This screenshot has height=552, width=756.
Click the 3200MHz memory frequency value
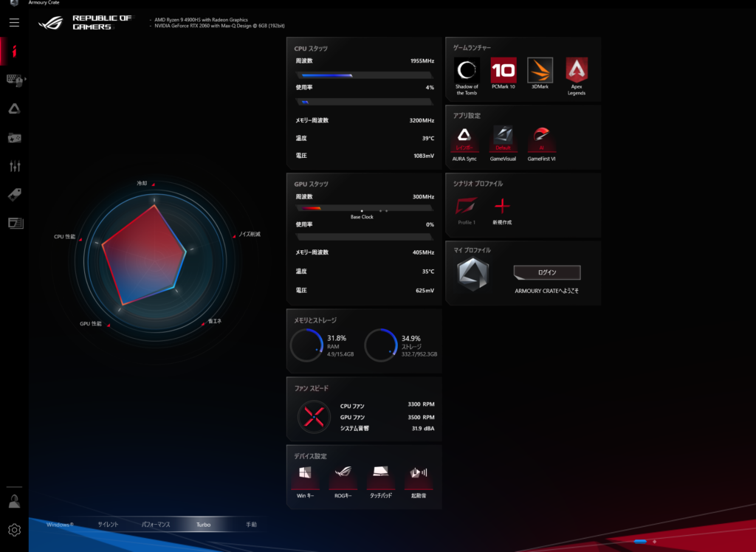click(422, 120)
